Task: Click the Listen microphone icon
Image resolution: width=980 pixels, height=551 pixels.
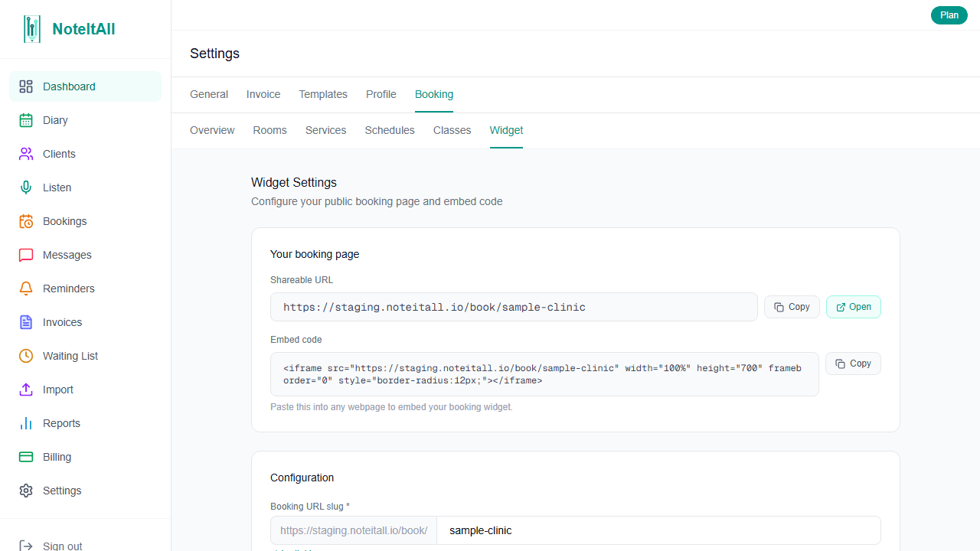Action: click(26, 187)
